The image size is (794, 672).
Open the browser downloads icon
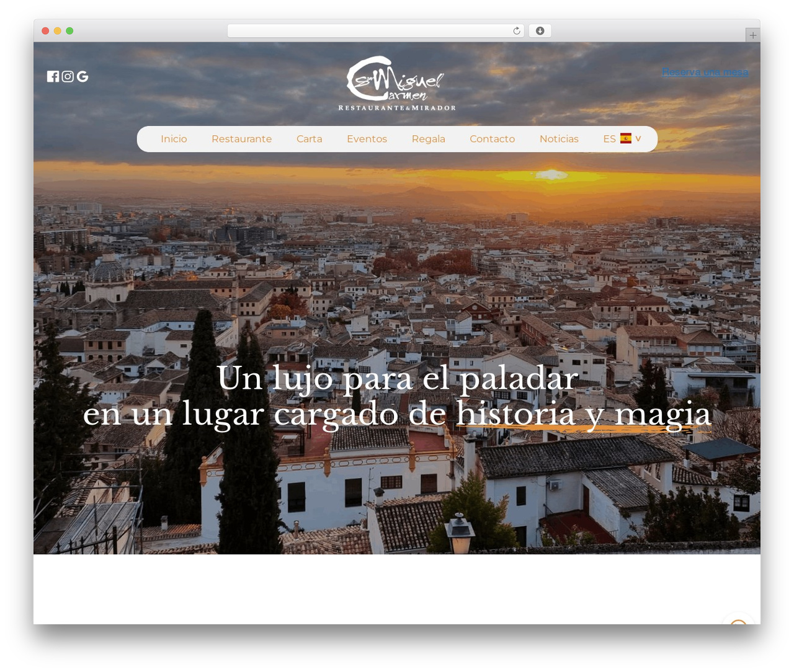pos(540,31)
